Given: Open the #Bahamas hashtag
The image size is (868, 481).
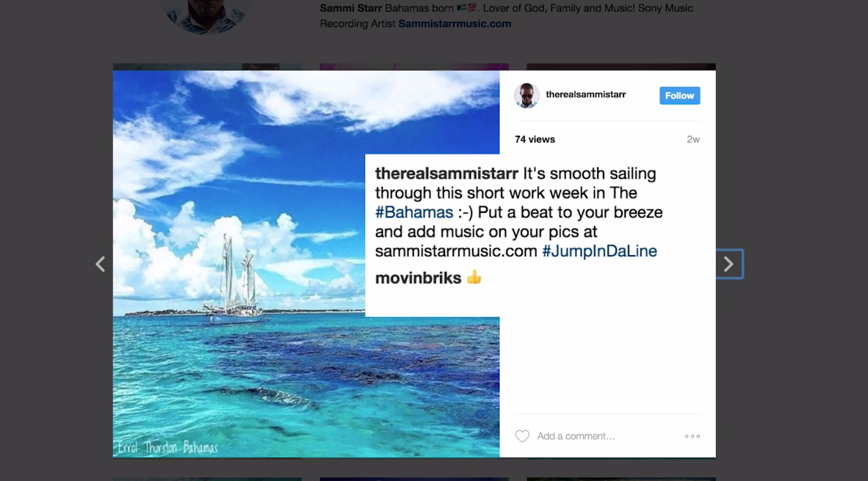Looking at the screenshot, I should click(414, 212).
